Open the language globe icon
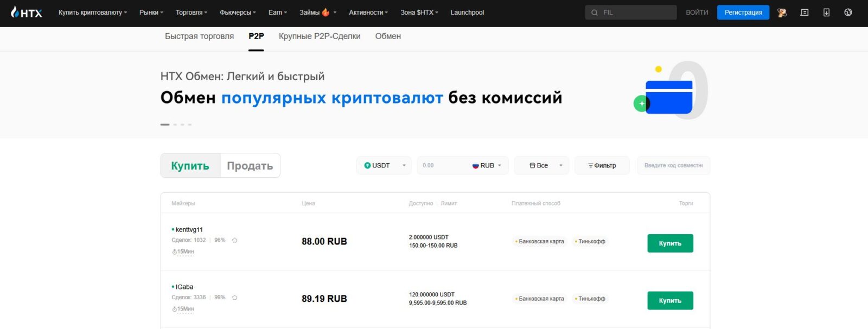This screenshot has width=868, height=329. pyautogui.click(x=848, y=12)
